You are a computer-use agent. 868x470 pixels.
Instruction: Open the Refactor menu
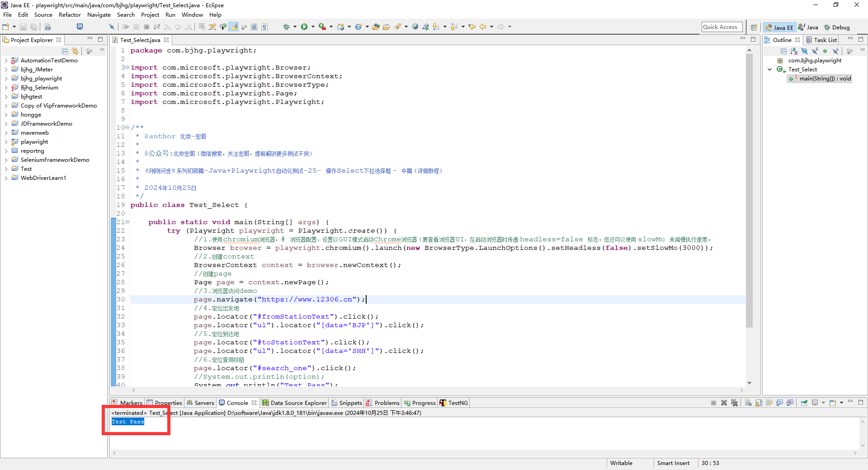(70, 15)
